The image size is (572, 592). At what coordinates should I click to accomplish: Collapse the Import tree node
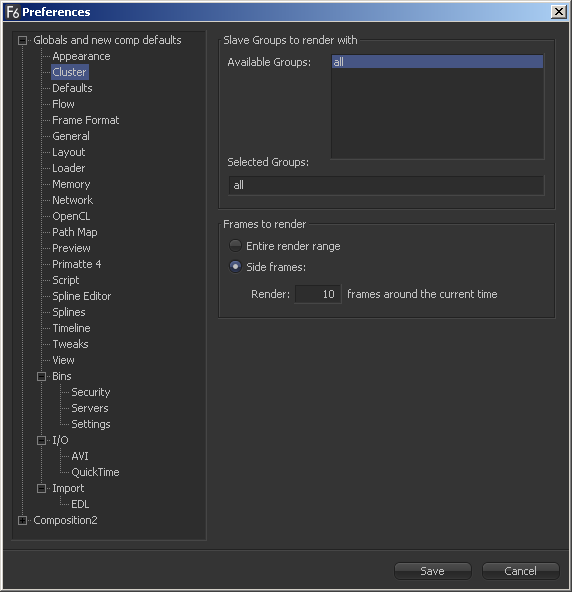click(x=42, y=488)
